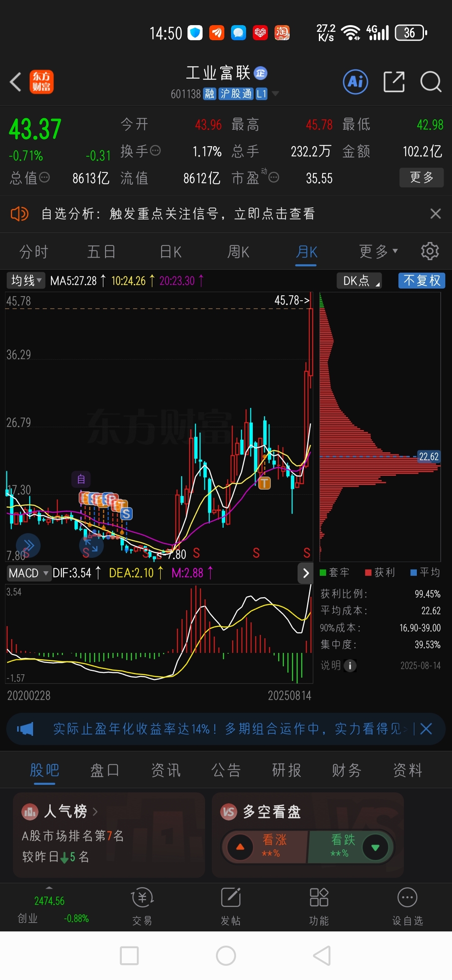Image resolution: width=452 pixels, height=980 pixels.
Task: Tap the 更多 quote details button
Action: pos(421,178)
